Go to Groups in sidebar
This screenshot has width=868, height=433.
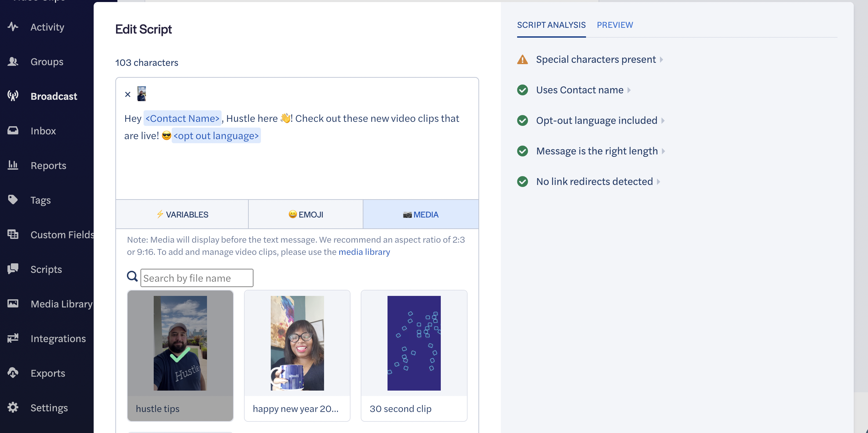[x=47, y=61]
